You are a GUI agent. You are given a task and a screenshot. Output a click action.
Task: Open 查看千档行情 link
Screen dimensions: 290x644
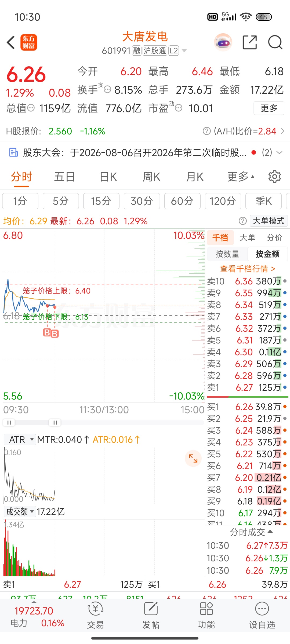click(247, 268)
